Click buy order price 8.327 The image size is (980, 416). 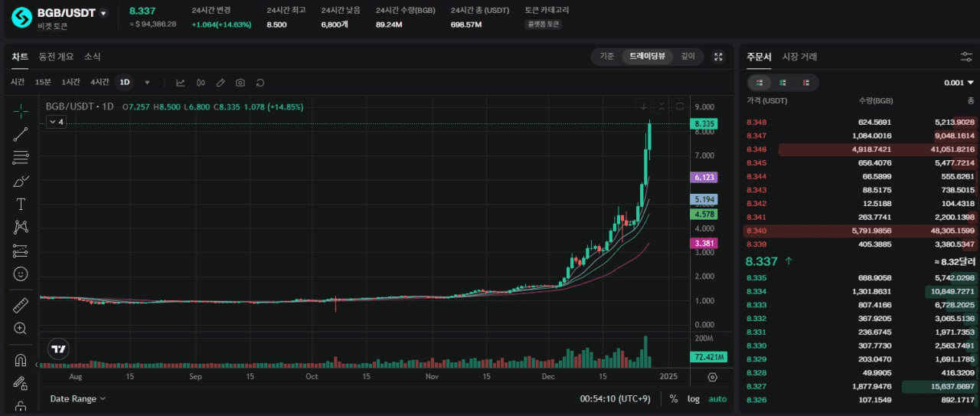pos(756,386)
